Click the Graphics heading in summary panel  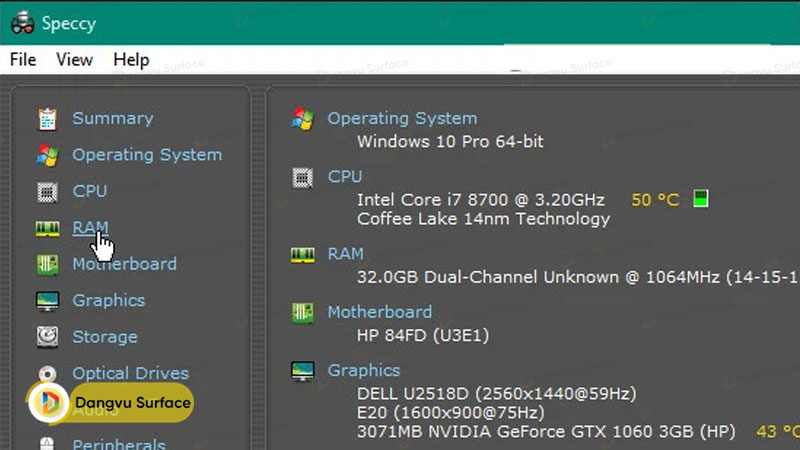[364, 370]
